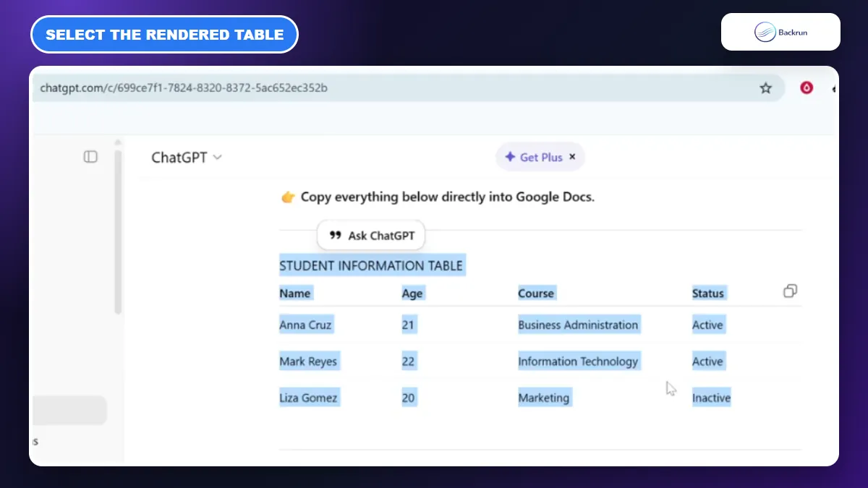Select the Liza Gomez cell

pos(308,398)
